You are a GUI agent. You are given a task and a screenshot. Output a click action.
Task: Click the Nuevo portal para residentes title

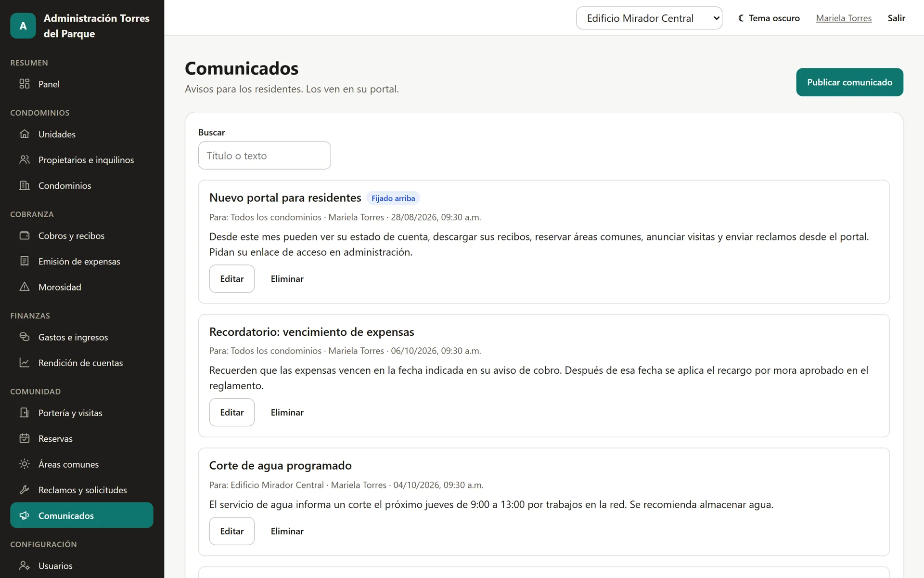(x=285, y=197)
